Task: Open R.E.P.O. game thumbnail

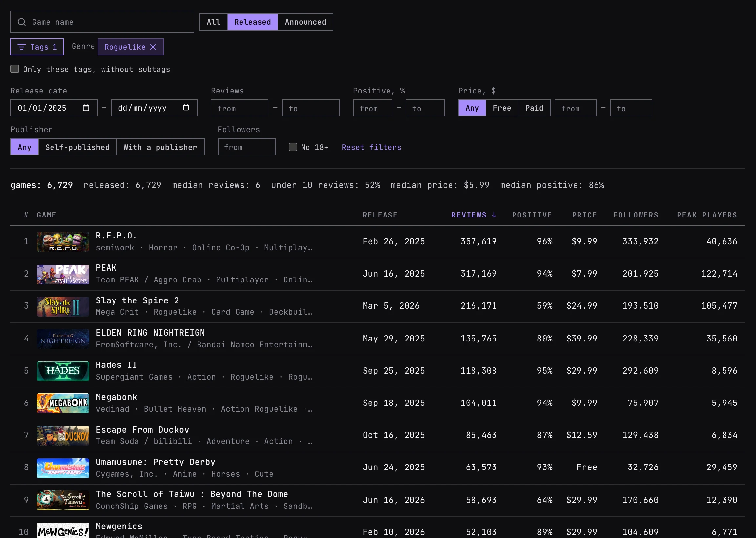Action: 63,242
